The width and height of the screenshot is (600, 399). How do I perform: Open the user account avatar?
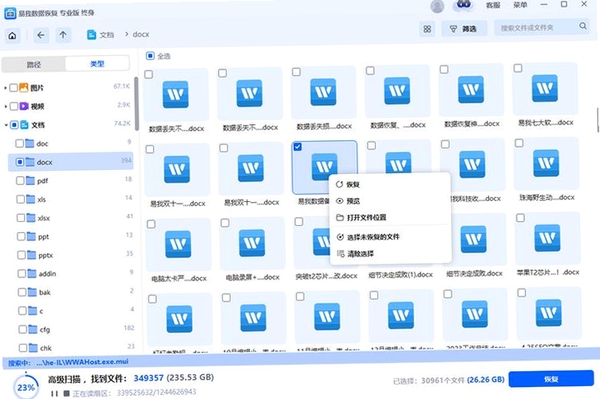tap(437, 6)
